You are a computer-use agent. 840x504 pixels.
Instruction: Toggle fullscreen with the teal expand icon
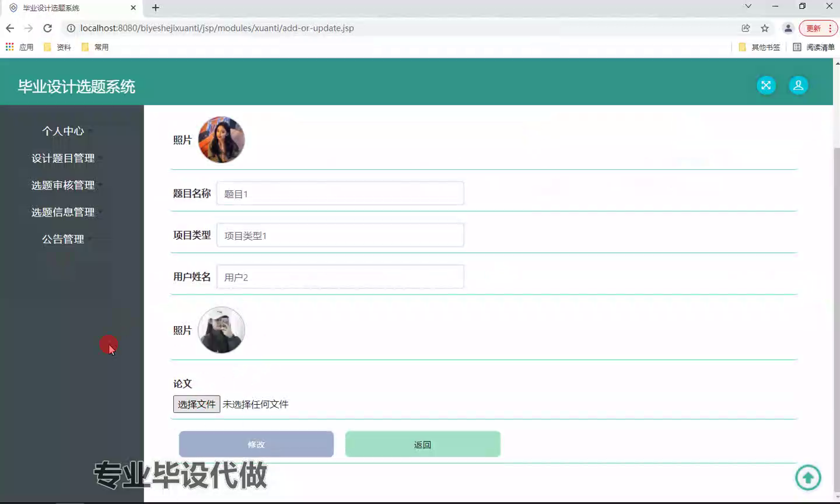(x=766, y=85)
